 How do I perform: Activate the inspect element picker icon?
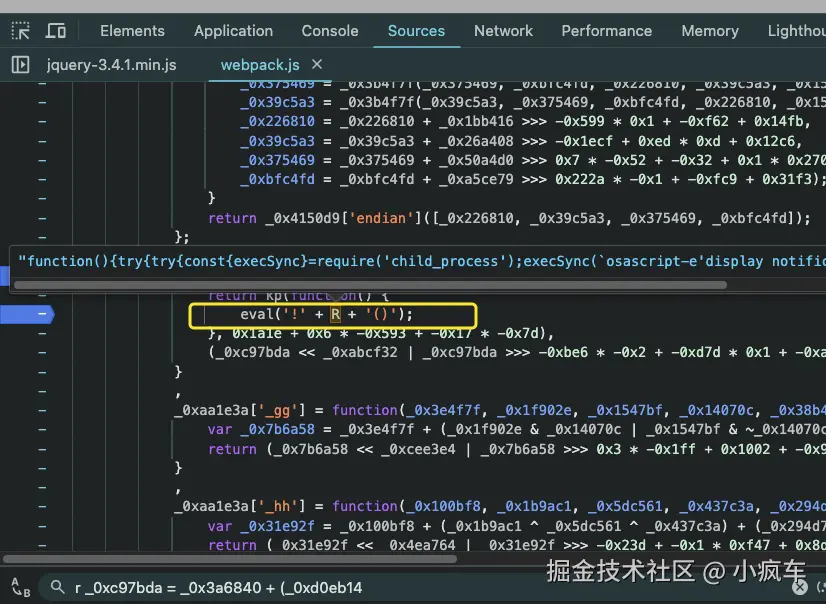pyautogui.click(x=21, y=31)
